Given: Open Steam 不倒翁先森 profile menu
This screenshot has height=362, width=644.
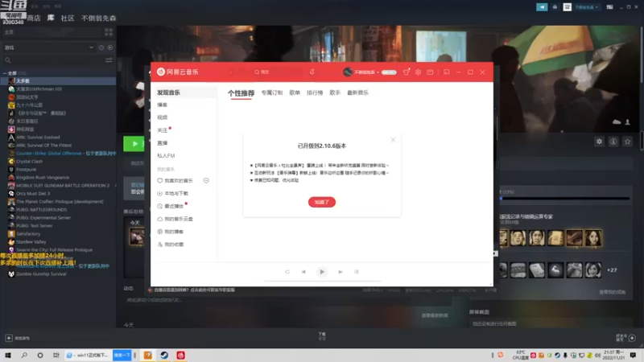Looking at the screenshot, I should (98, 18).
